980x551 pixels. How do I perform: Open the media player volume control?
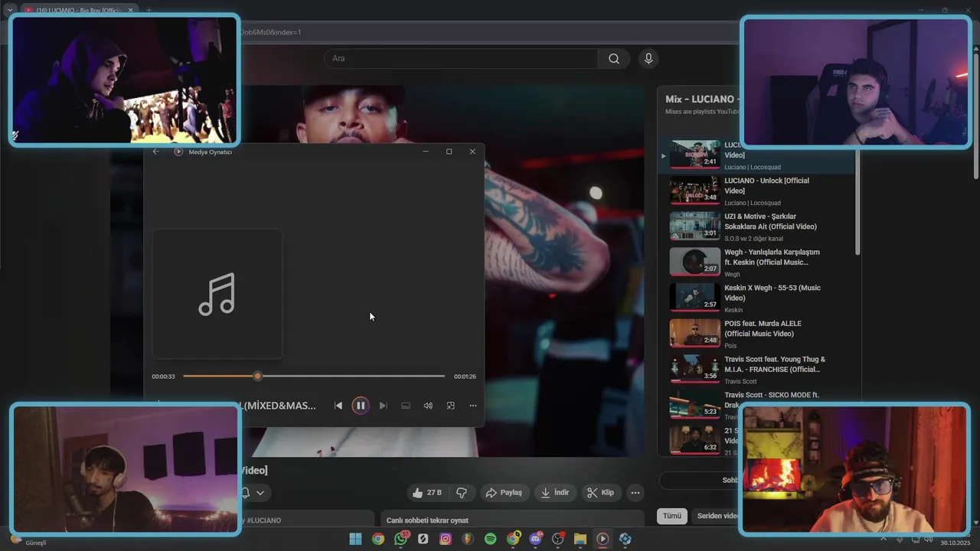(428, 406)
